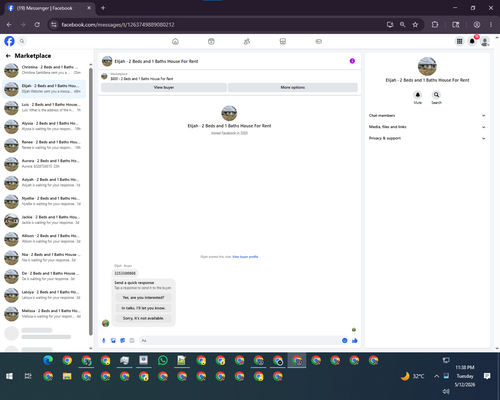Image resolution: width=500 pixels, height=400 pixels.
Task: Choose a sticker from the composer
Action: click(123, 340)
